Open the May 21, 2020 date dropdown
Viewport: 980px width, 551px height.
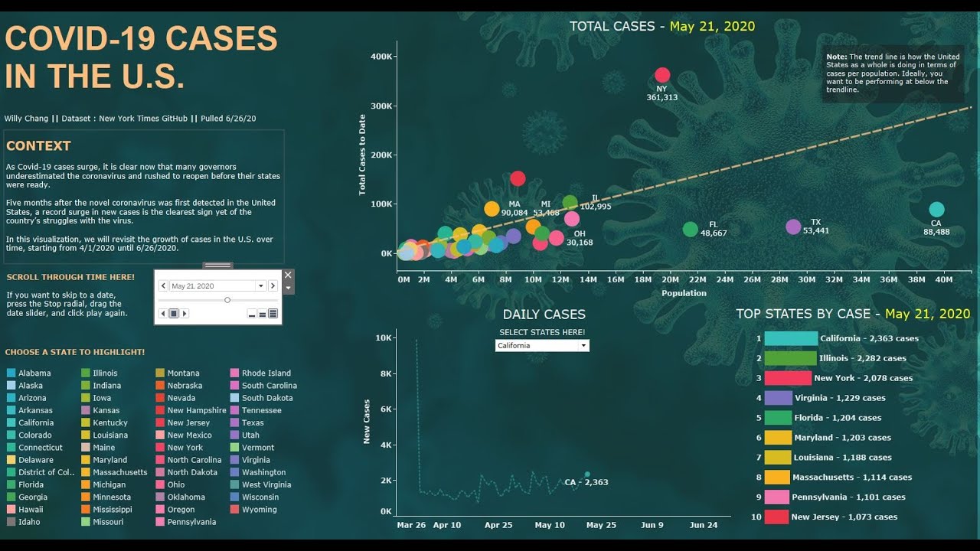pyautogui.click(x=260, y=285)
